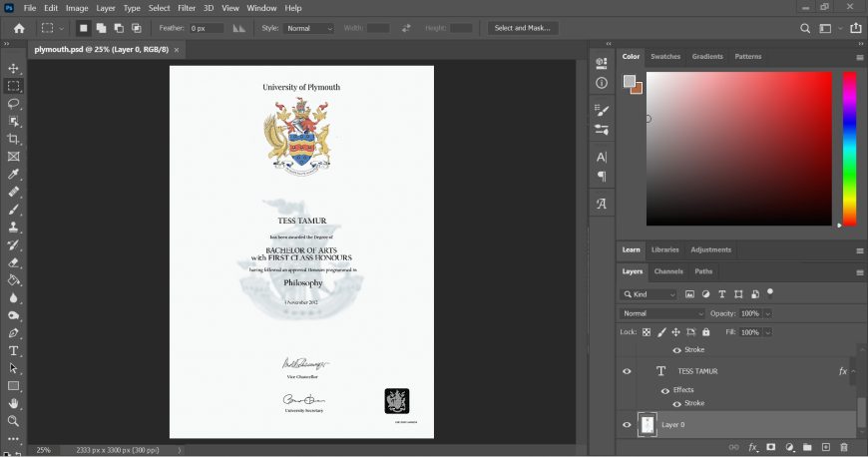Open the Filter menu
The width and height of the screenshot is (868, 457).
[187, 8]
